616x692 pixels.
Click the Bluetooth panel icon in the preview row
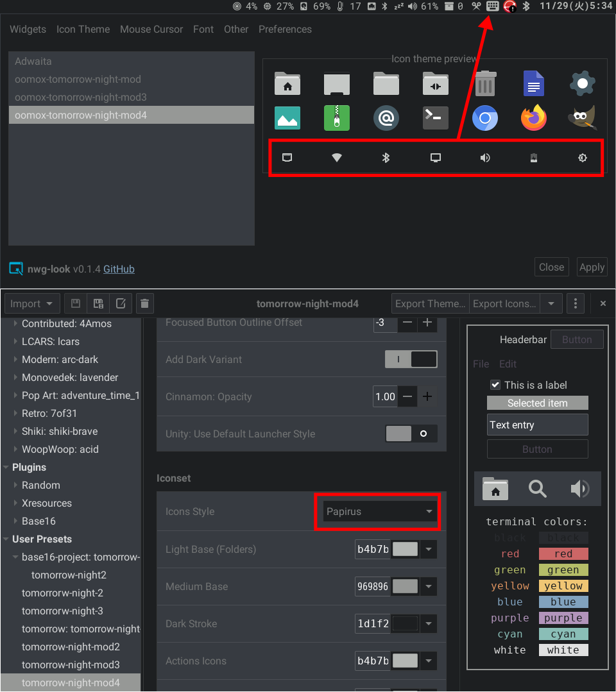pyautogui.click(x=386, y=158)
